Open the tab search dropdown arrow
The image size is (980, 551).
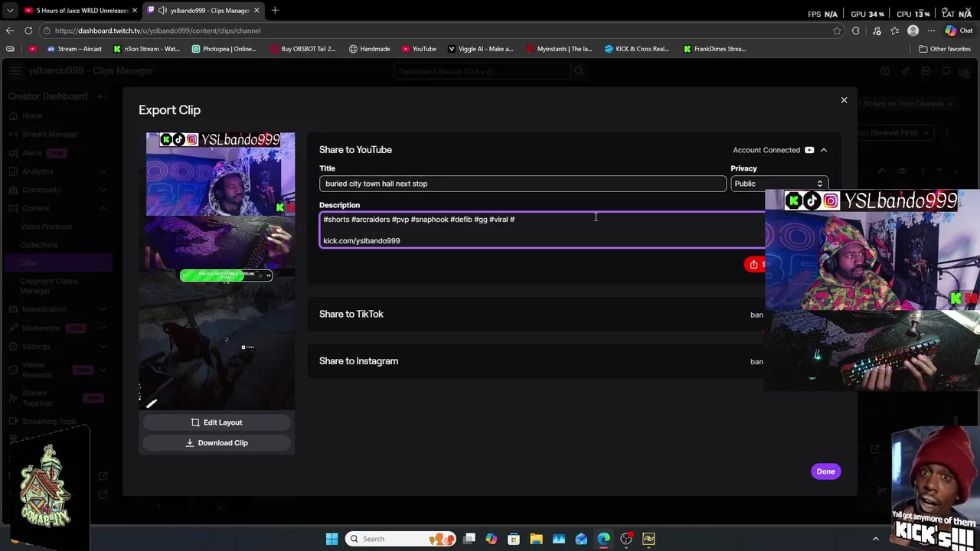click(9, 11)
